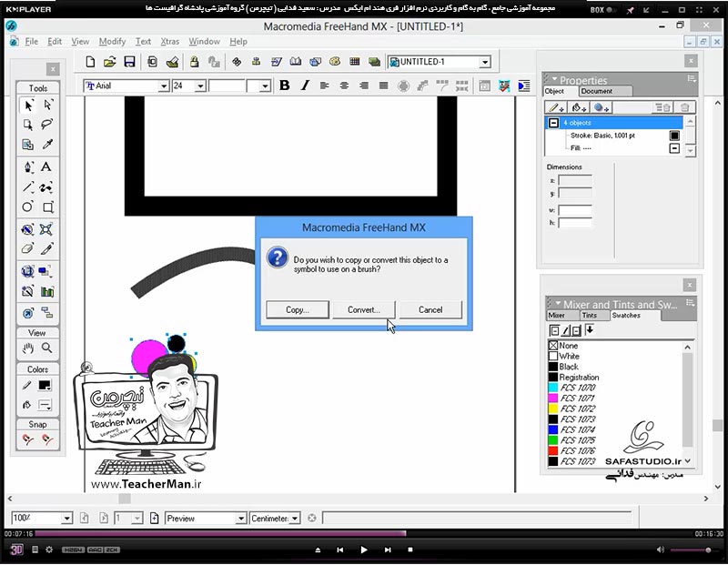Open the UNTITLED-1 document dropdown
The image size is (728, 565).
pos(485,62)
